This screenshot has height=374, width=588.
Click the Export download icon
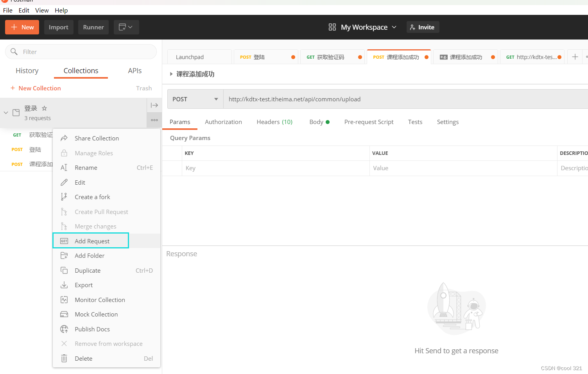64,285
